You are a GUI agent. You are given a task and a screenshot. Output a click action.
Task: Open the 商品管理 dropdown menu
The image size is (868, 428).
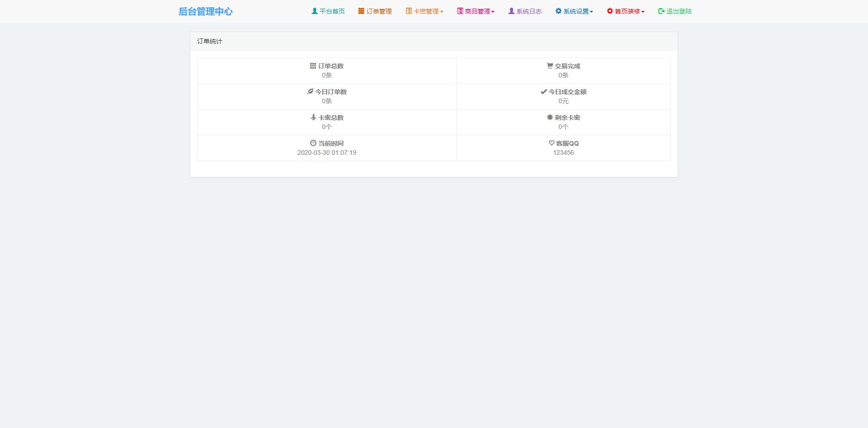tap(477, 11)
